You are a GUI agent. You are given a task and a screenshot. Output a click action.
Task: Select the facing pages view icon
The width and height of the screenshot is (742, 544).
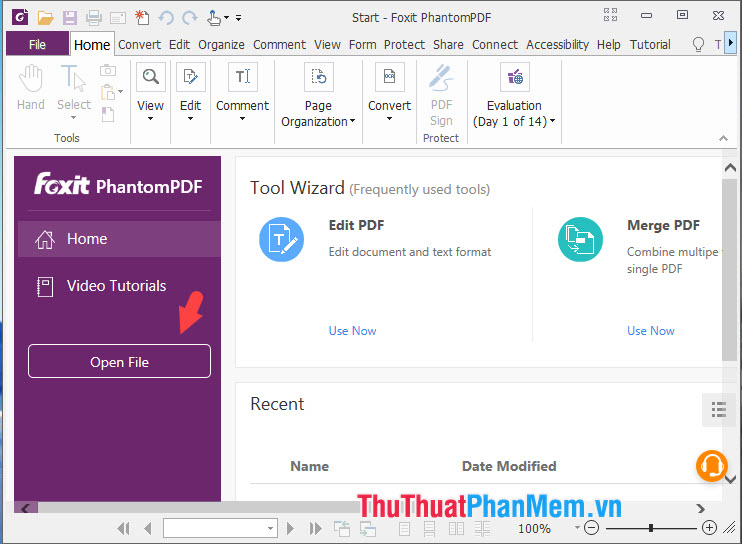pyautogui.click(x=456, y=528)
